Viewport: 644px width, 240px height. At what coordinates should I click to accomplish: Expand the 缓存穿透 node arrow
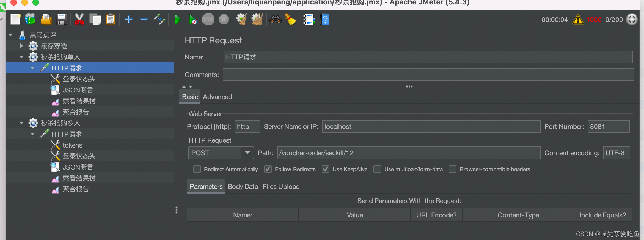(x=21, y=46)
